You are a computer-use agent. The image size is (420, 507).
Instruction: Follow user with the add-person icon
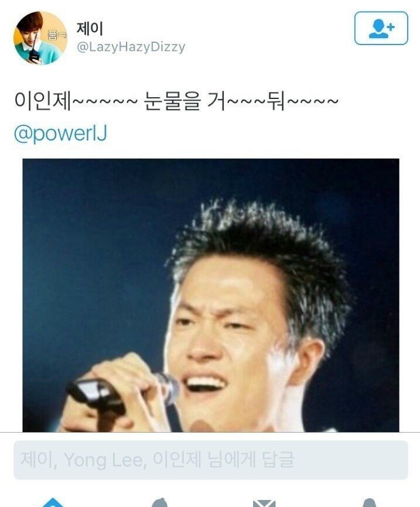pos(381,28)
